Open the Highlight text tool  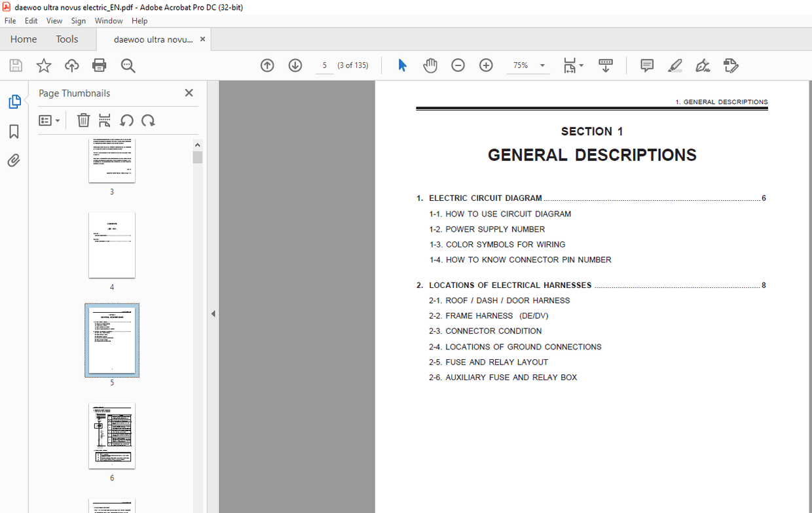tap(675, 65)
